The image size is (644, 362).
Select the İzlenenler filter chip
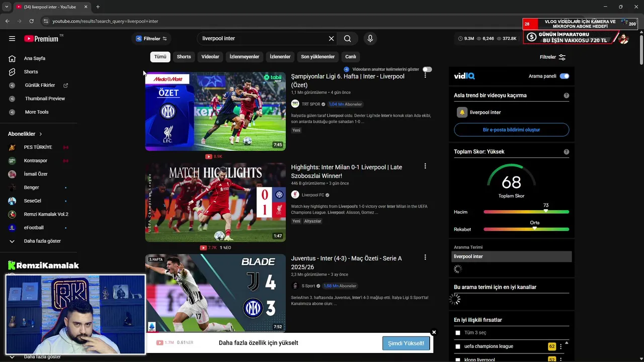(280, 57)
